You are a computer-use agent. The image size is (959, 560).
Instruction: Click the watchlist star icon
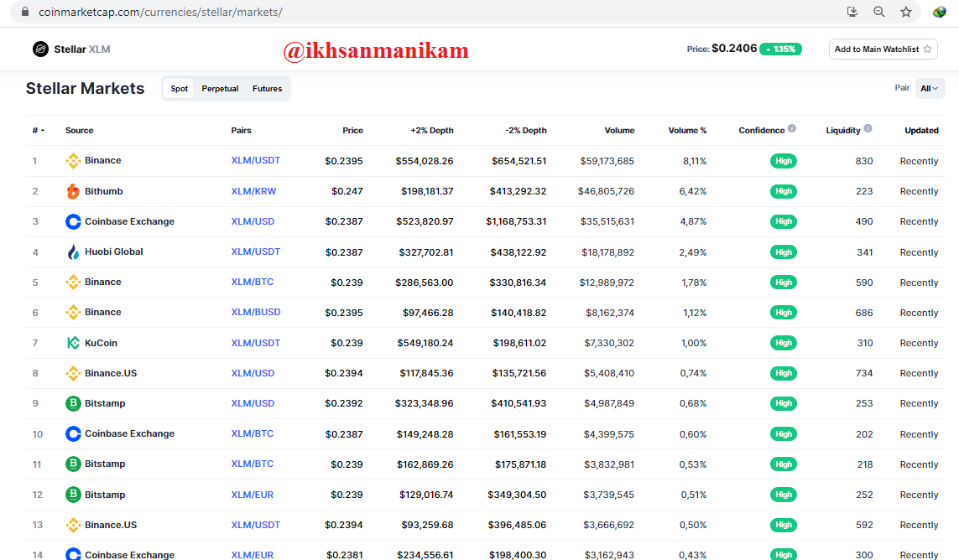click(x=927, y=49)
